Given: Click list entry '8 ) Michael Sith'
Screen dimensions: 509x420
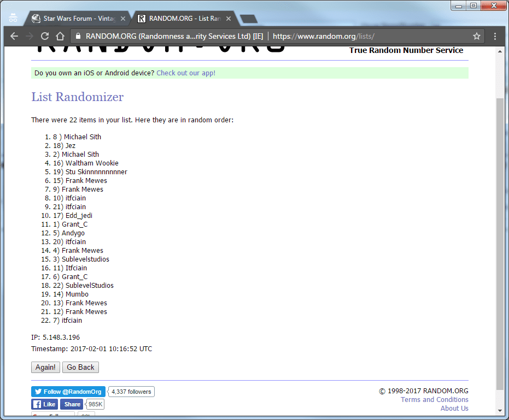Looking at the screenshot, I should click(77, 137).
